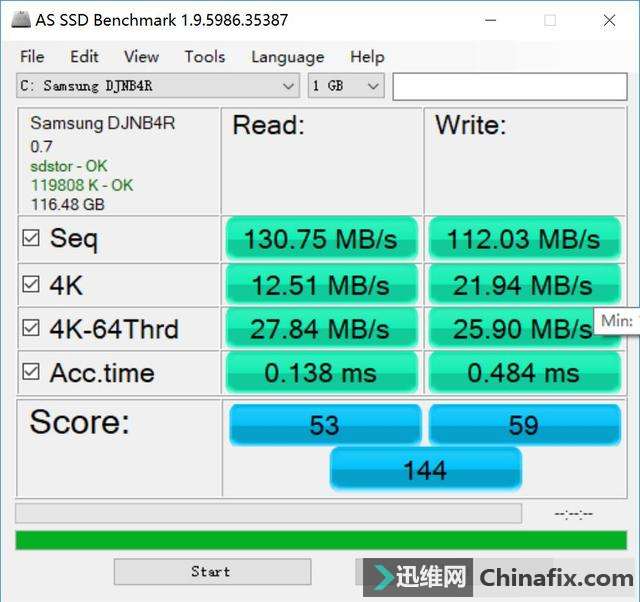Viewport: 640px width, 602px height.
Task: Open the Tools menu
Action: click(x=205, y=57)
